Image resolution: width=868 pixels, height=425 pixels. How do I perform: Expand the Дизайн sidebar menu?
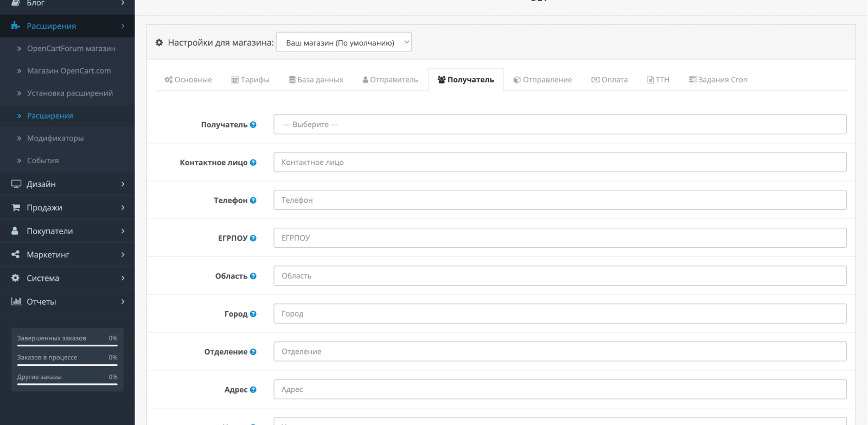(x=67, y=184)
